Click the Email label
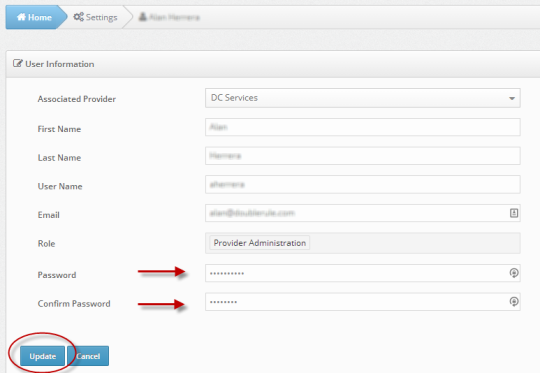Viewport: 540px width, 373px height. click(49, 215)
